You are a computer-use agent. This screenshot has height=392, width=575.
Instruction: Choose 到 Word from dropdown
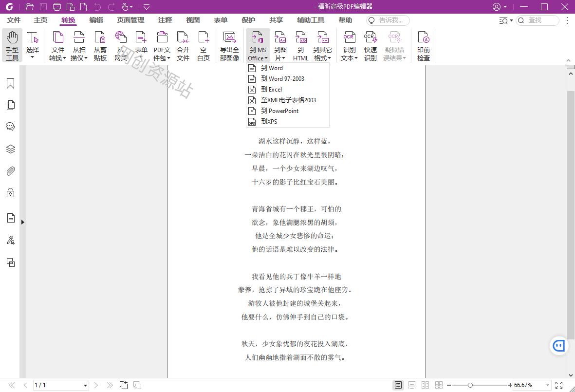click(287, 68)
